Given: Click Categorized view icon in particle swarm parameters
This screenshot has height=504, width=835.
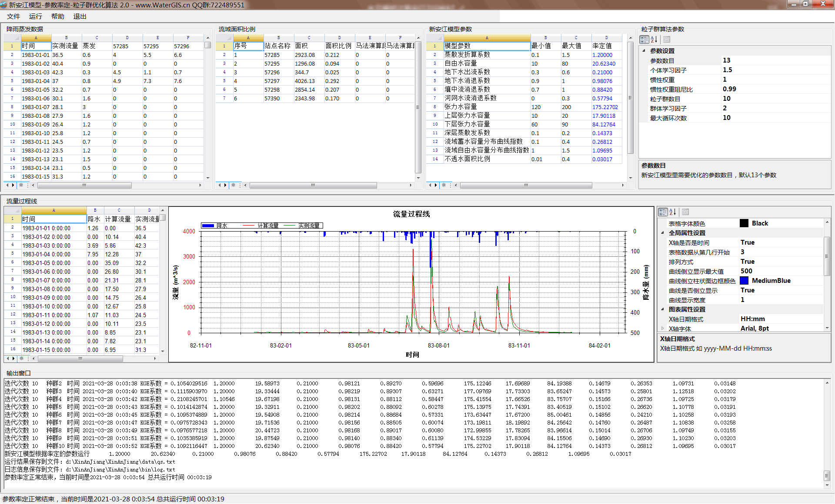Looking at the screenshot, I should click(x=645, y=40).
